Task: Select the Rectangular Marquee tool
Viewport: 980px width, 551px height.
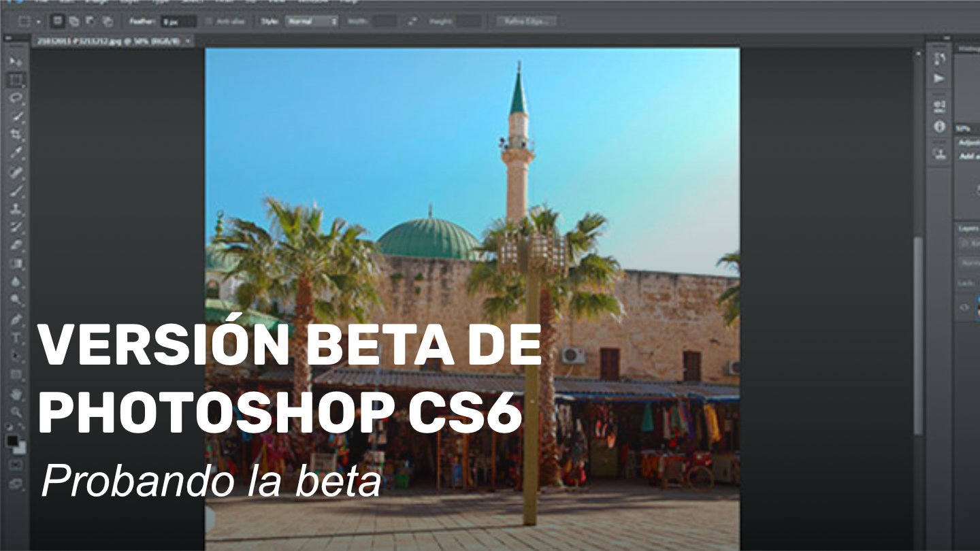Action: pos(16,80)
